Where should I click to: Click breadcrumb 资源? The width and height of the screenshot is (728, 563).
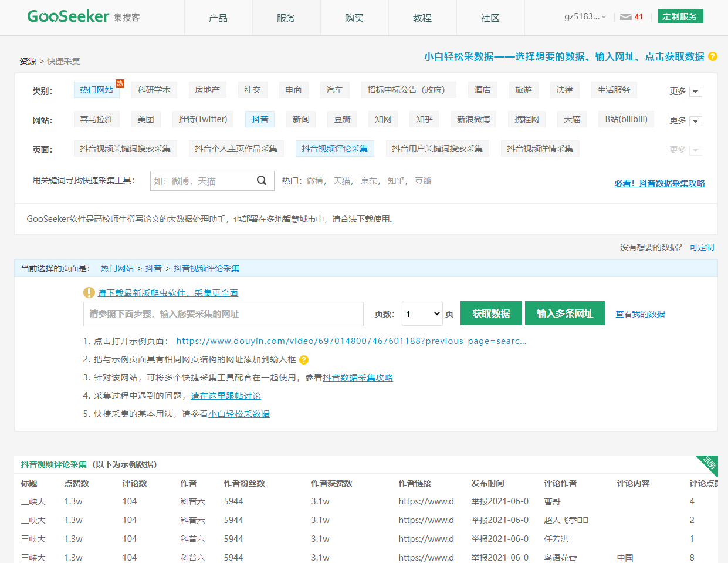pos(28,61)
